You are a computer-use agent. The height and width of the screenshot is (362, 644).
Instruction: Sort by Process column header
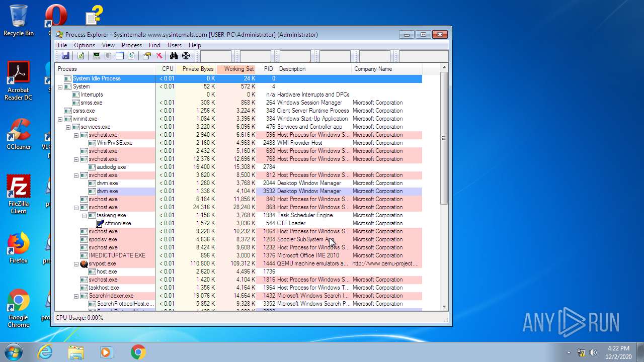click(x=105, y=69)
